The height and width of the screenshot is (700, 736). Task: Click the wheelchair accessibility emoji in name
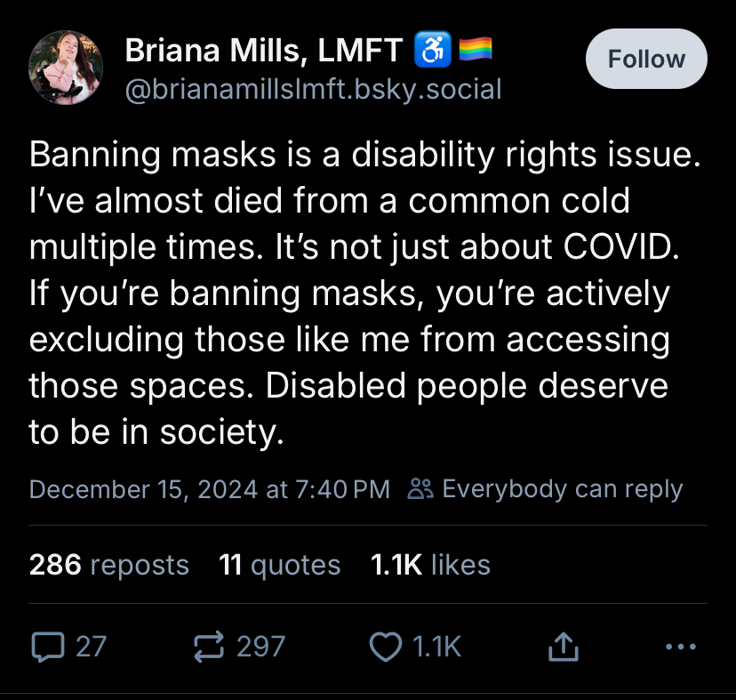pos(433,51)
